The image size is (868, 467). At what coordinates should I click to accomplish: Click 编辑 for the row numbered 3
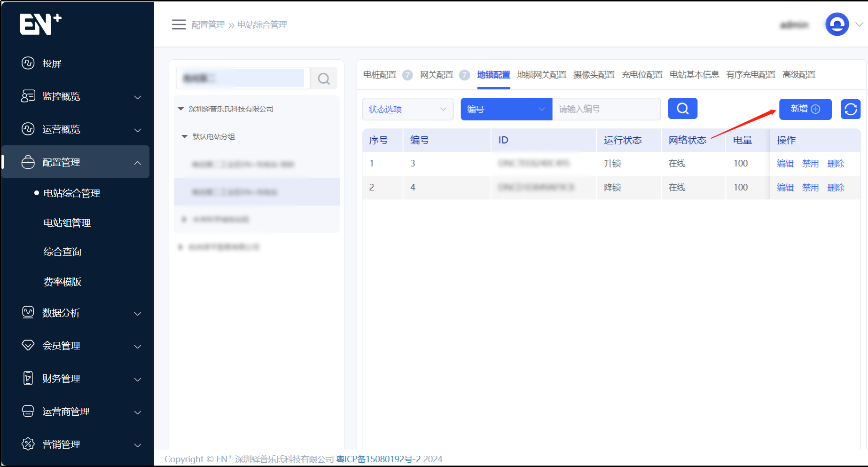pyautogui.click(x=785, y=164)
